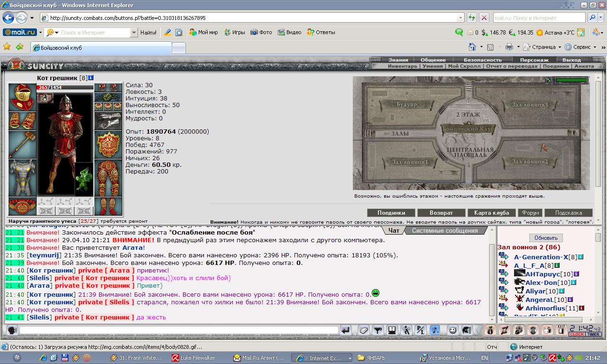Click the Поединки button below map
Viewport: 607px width, 364px height.
[x=391, y=213]
